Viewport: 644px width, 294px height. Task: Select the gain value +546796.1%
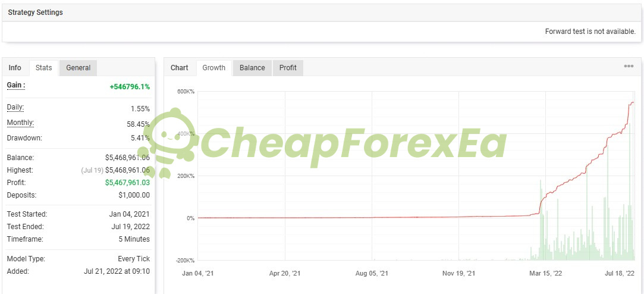click(130, 87)
